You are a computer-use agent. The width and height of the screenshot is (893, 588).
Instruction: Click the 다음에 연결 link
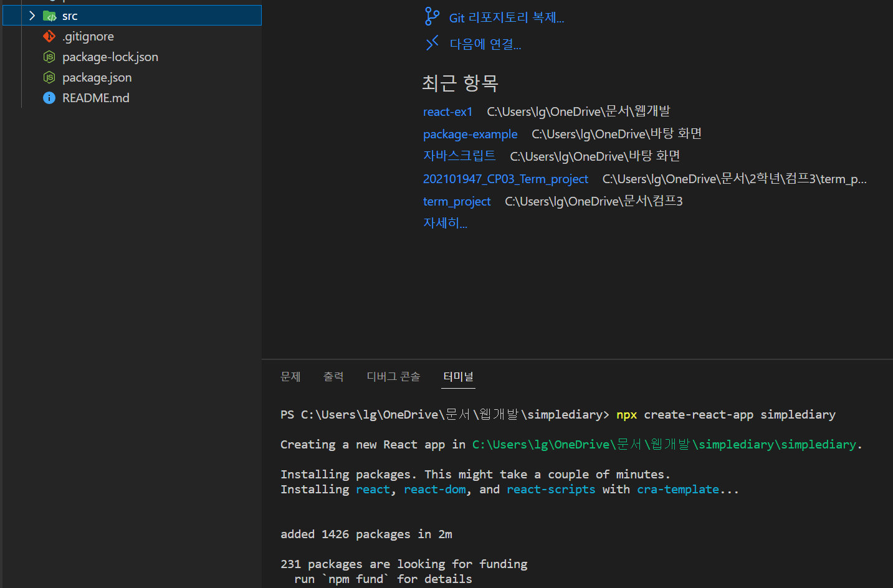click(x=485, y=44)
